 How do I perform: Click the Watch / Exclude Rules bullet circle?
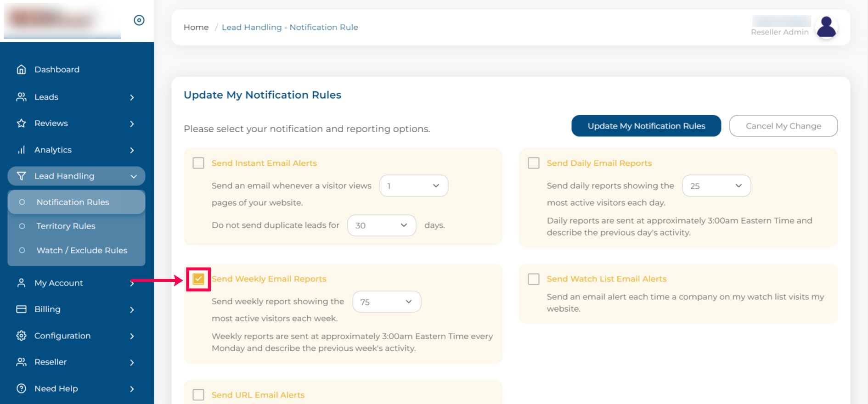(x=22, y=250)
